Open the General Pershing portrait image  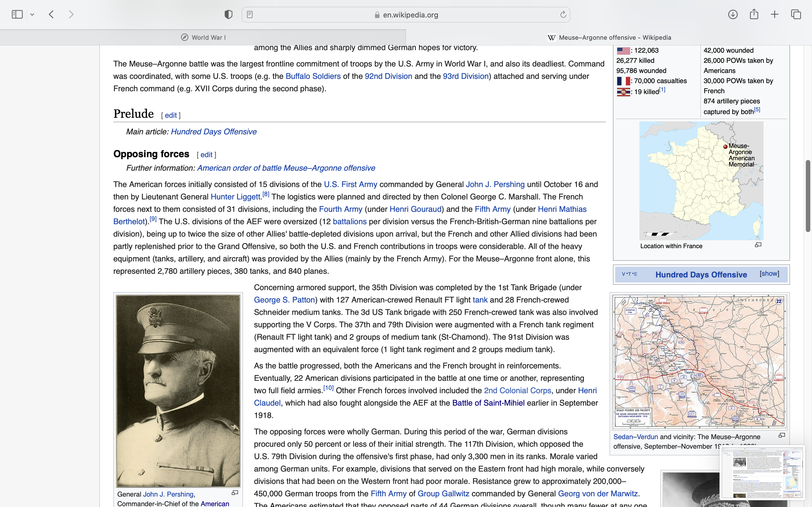click(x=178, y=391)
